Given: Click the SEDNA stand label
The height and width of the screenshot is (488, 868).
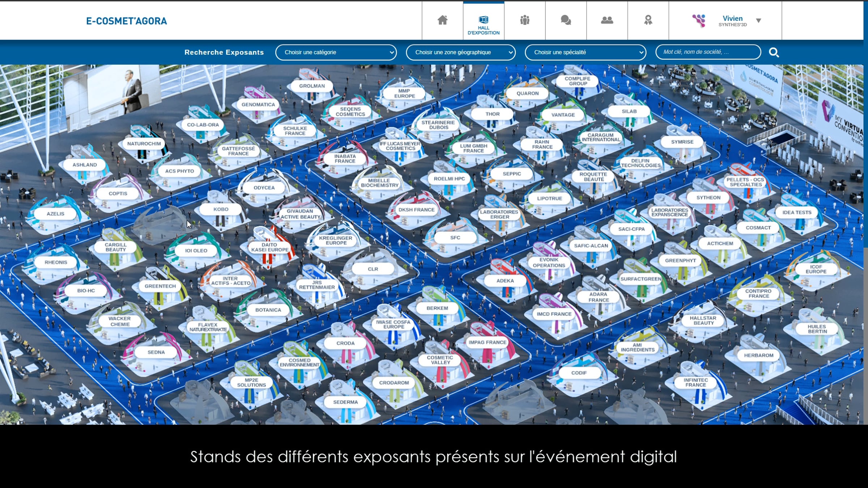Looking at the screenshot, I should coord(156,352).
